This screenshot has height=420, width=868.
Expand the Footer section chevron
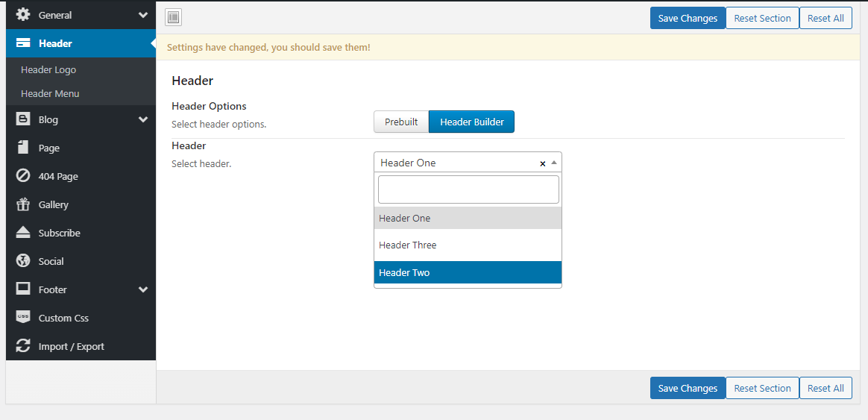click(143, 289)
